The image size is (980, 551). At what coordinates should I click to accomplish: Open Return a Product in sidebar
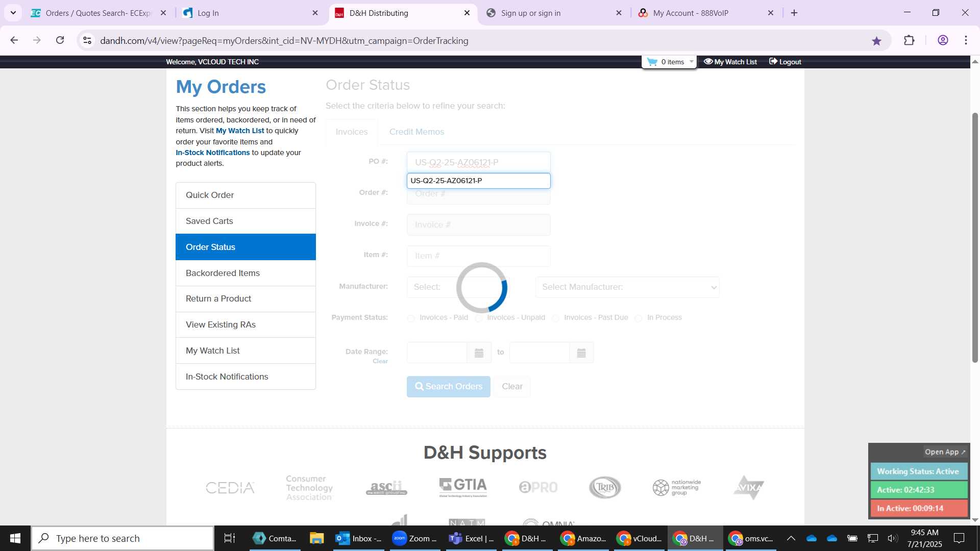[x=246, y=298]
